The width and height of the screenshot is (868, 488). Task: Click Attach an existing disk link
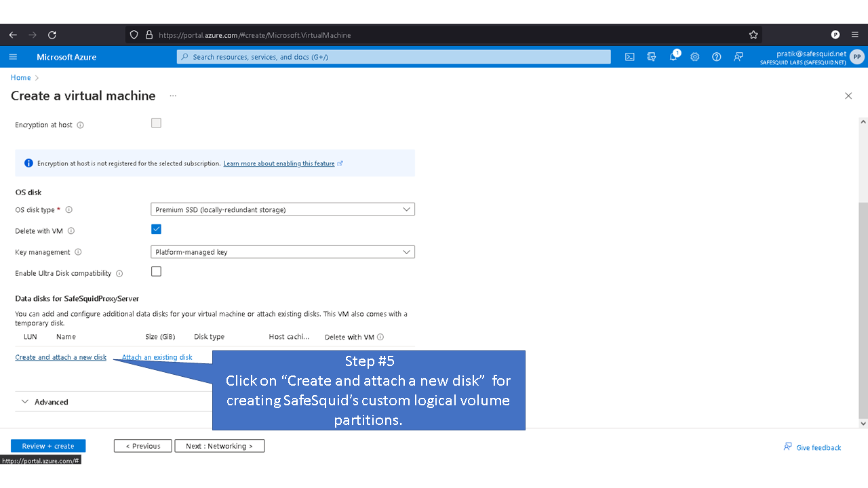point(157,357)
